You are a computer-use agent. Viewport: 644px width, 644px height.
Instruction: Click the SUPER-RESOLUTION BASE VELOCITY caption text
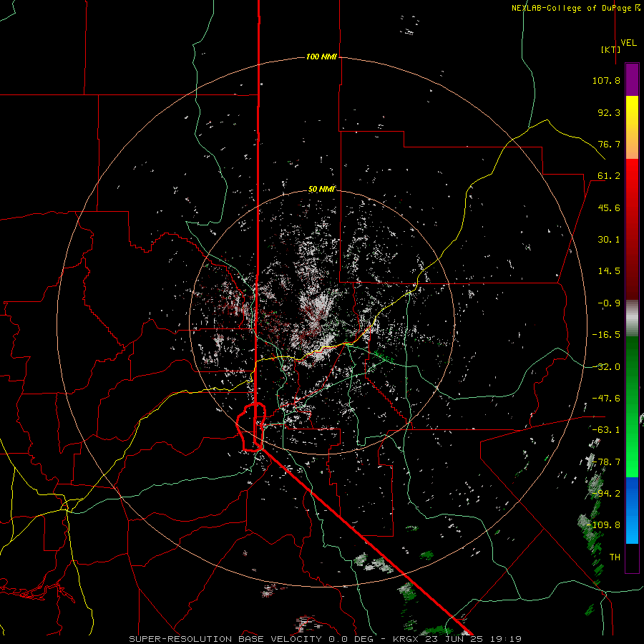225,639
